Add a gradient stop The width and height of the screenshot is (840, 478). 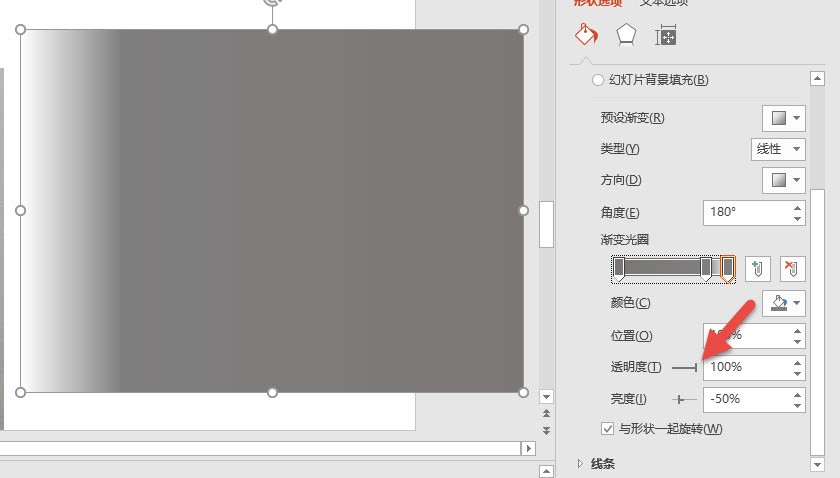[758, 268]
